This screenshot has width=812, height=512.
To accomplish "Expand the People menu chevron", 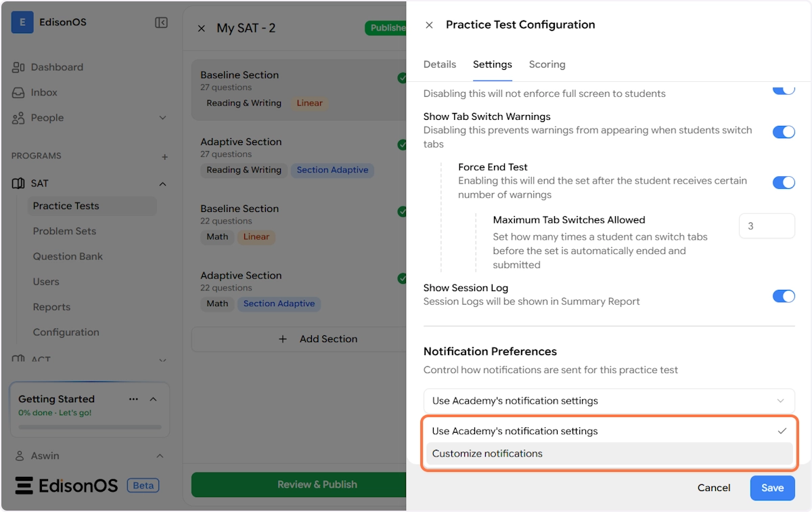I will click(162, 118).
